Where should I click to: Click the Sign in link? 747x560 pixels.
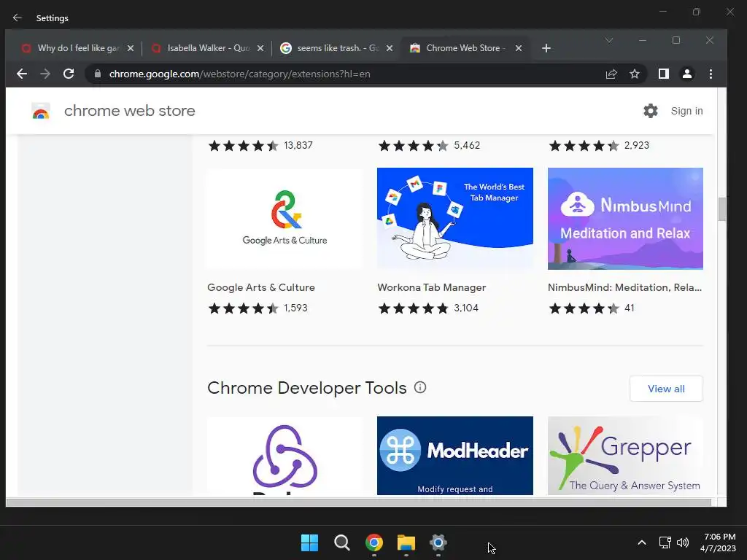click(686, 111)
